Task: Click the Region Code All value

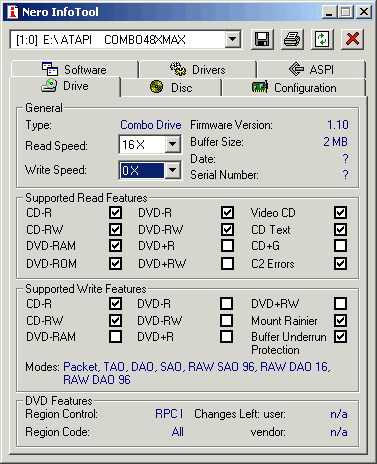Action: [x=178, y=432]
